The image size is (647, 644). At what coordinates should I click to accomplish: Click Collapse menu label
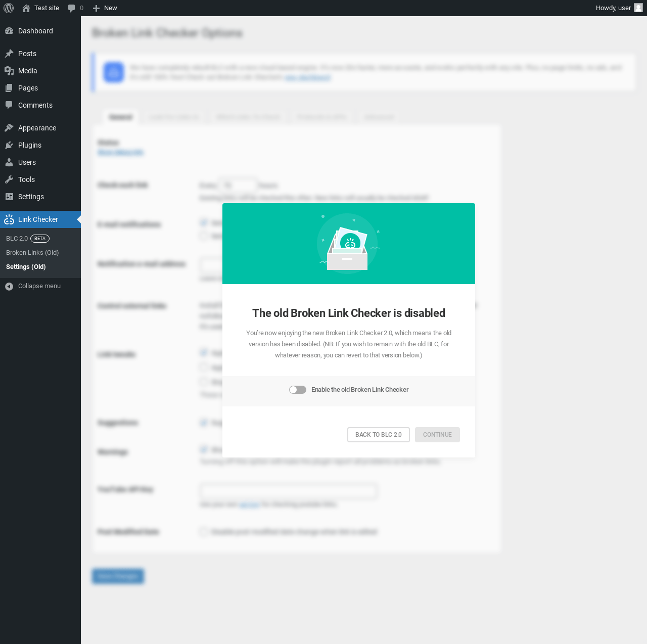(39, 286)
